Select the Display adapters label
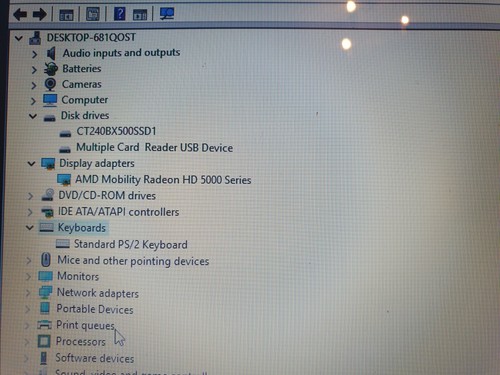Image resolution: width=500 pixels, height=375 pixels. point(97,163)
